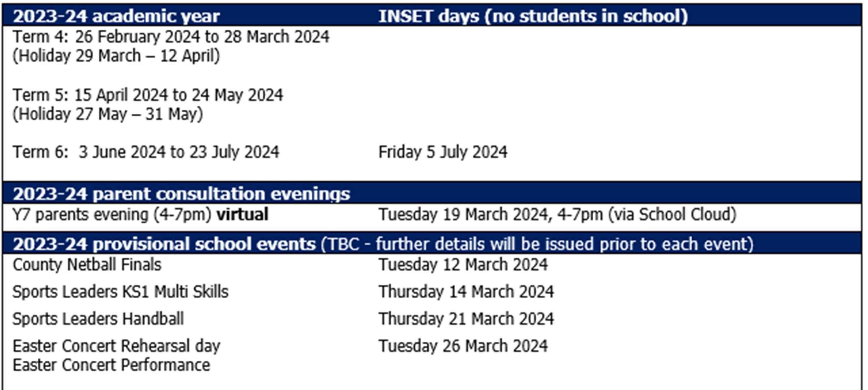Screen dimensions: 868x390
Task: Select 'Sports Leaders KS1 Multi Skills' event
Action: (121, 292)
